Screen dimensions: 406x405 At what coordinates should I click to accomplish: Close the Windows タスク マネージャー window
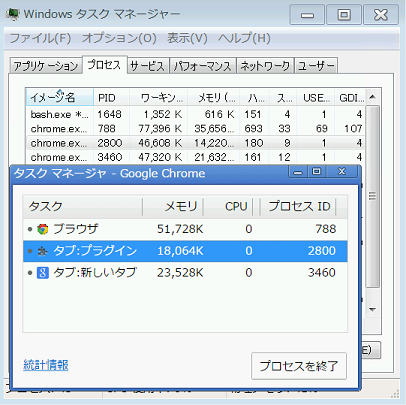point(381,15)
